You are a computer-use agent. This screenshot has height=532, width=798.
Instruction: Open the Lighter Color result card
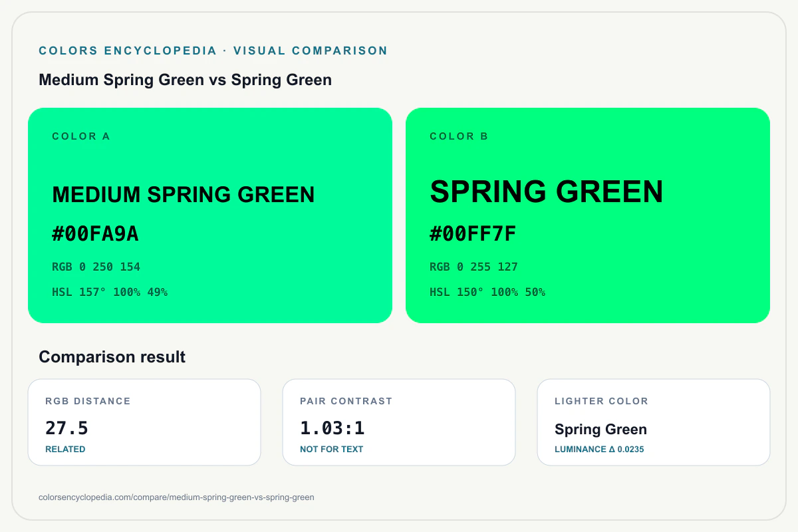[654, 422]
